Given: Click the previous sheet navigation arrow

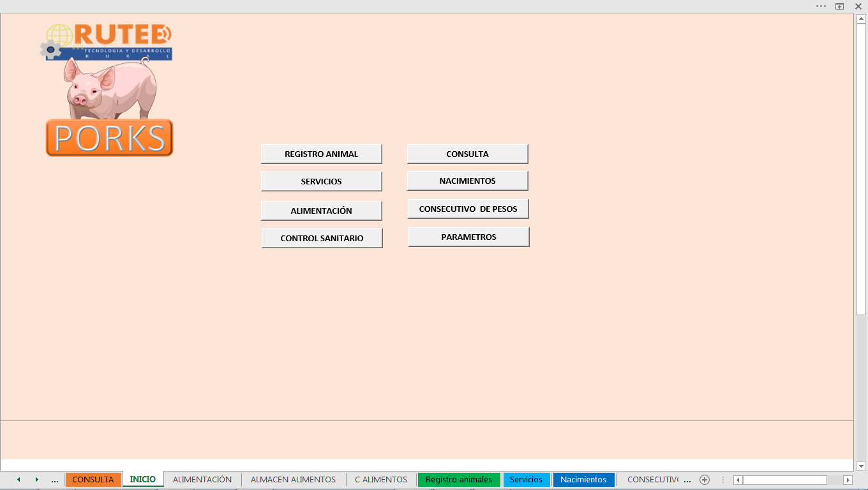Looking at the screenshot, I should coord(19,480).
